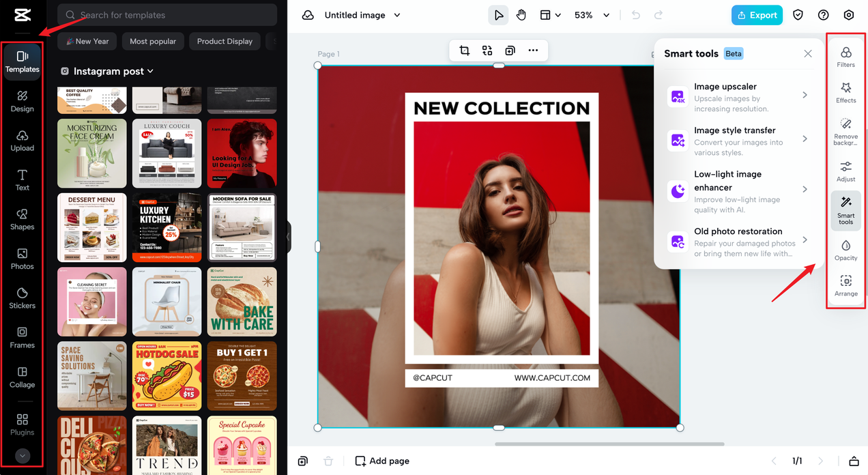Open the 53% zoom dropdown
868x475 pixels.
(592, 15)
